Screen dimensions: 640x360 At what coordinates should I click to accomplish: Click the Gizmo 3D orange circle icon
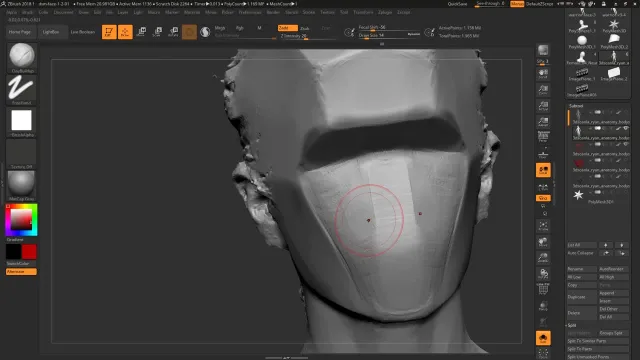coord(189,32)
